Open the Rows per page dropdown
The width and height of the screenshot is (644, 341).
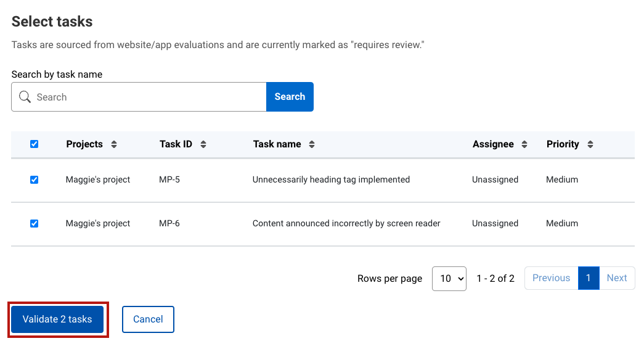pos(449,279)
